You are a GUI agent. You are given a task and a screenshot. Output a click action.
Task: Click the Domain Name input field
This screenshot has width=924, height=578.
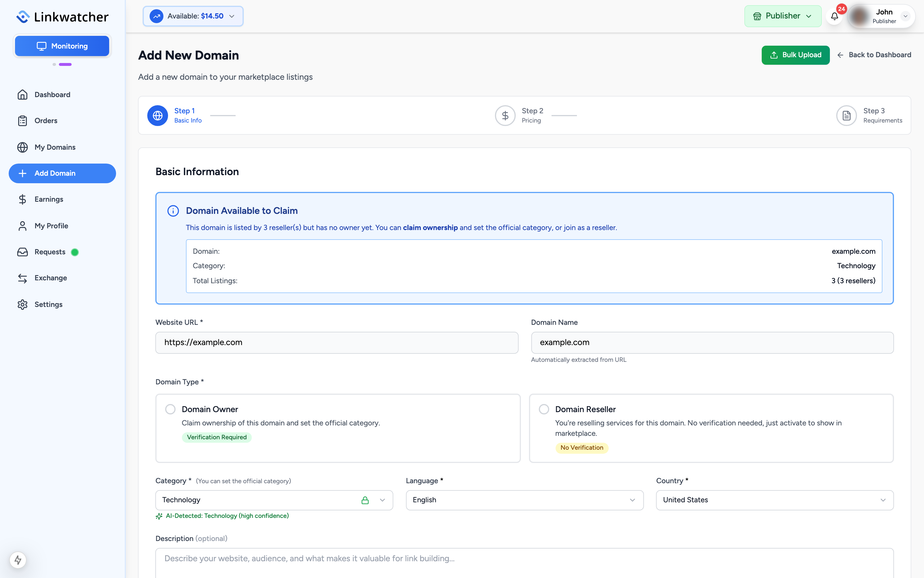pos(712,342)
